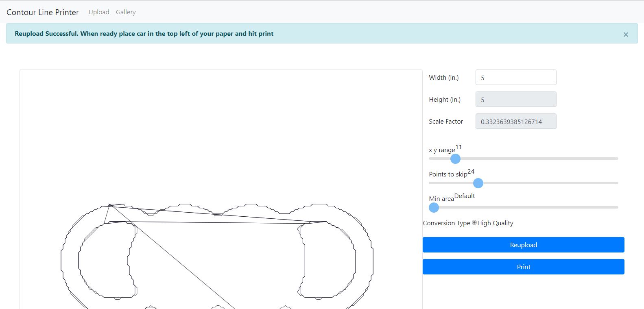Viewport: 644px width, 309px height.
Task: Click the 'Reupload Successful' alert message text
Action: click(x=144, y=33)
